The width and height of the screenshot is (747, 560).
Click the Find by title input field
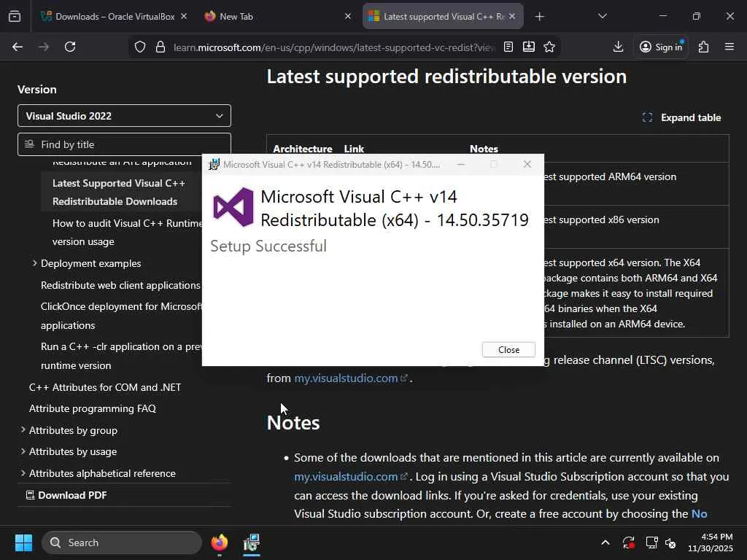(124, 144)
